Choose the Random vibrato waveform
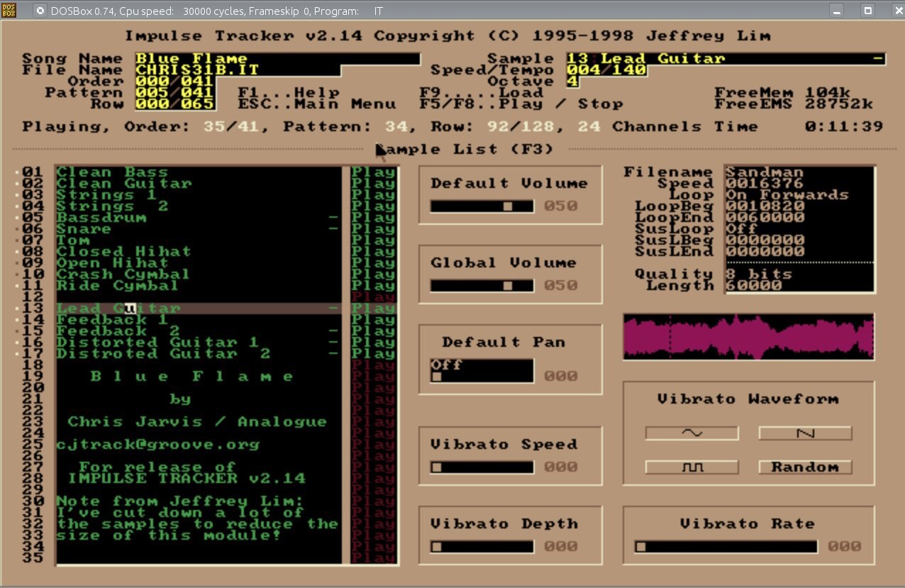The width and height of the screenshot is (905, 588). click(x=805, y=467)
